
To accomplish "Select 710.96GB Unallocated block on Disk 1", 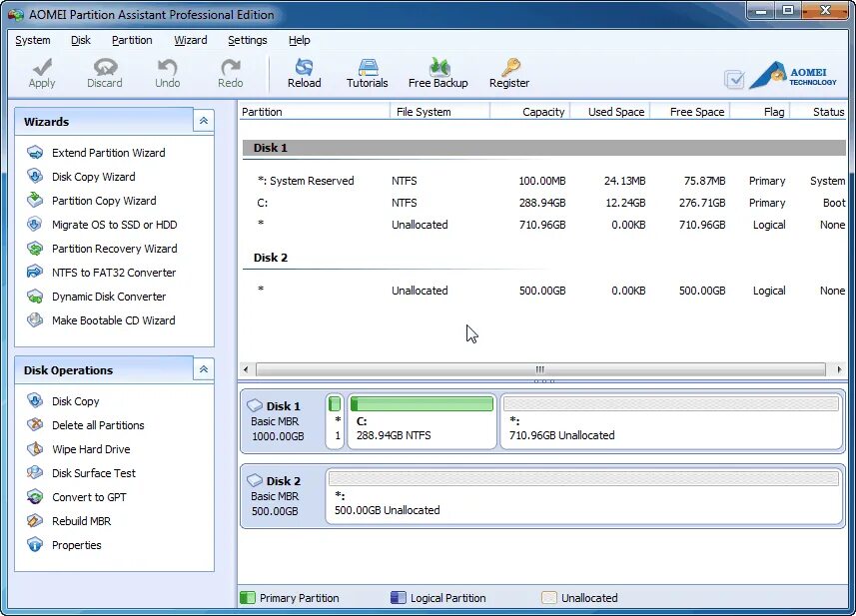I will pos(671,421).
